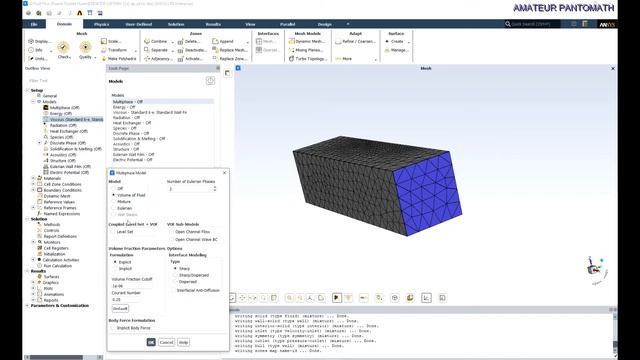
Task: Expand the Materials node in the outline tree
Action: point(33,178)
